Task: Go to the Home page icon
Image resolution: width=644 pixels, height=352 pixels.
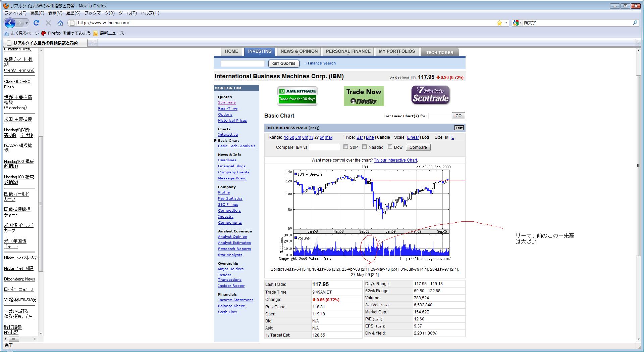Action: coord(60,23)
